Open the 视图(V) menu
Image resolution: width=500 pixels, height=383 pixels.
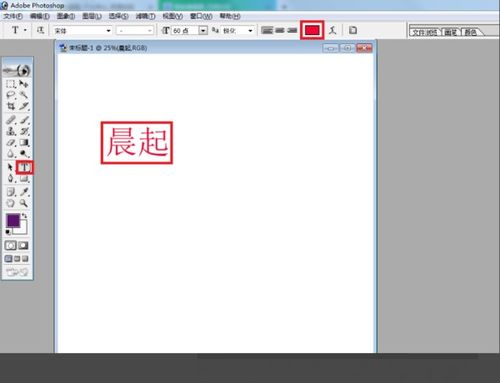pos(173,16)
